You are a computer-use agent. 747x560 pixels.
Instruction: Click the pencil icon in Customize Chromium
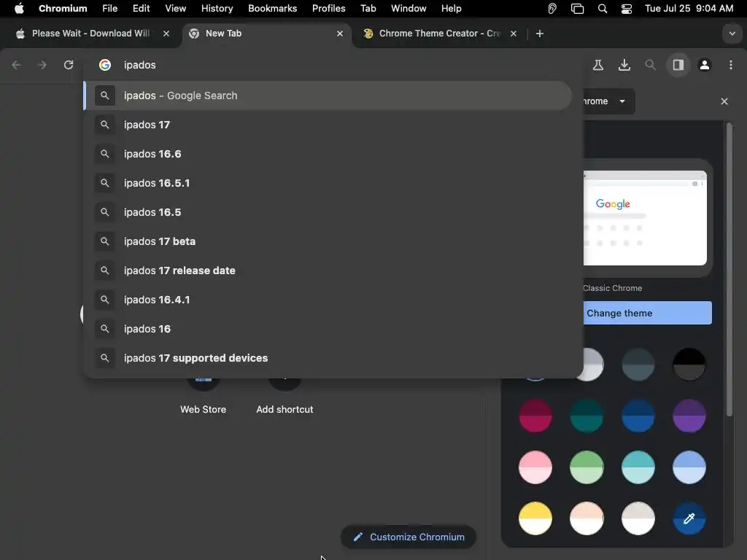pos(358,537)
